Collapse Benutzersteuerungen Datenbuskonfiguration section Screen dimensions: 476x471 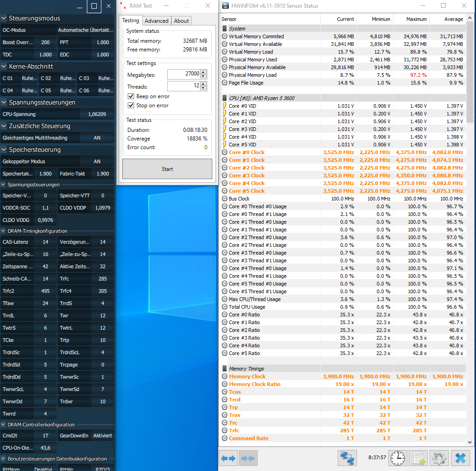(x=3, y=459)
